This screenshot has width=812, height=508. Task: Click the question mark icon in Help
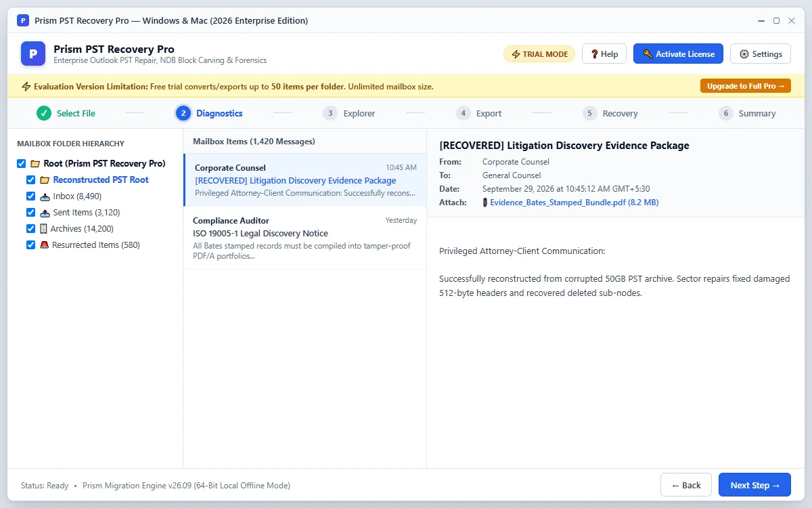pyautogui.click(x=594, y=54)
